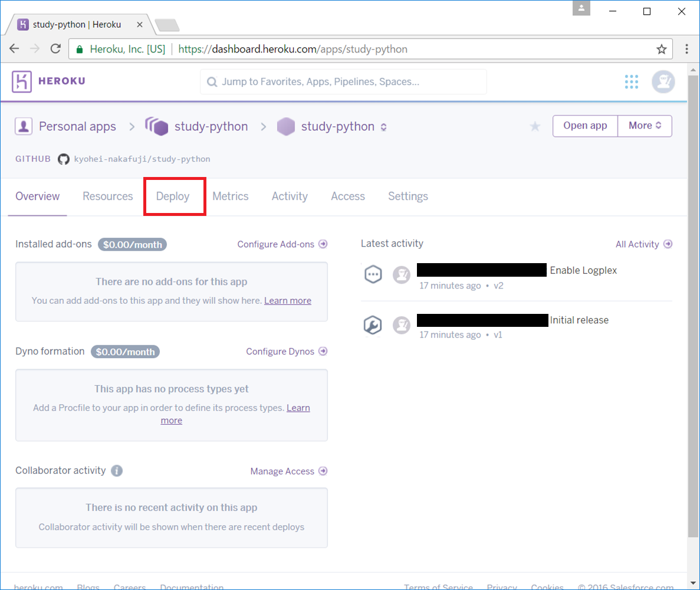Switch to the Settings tab

(x=407, y=196)
